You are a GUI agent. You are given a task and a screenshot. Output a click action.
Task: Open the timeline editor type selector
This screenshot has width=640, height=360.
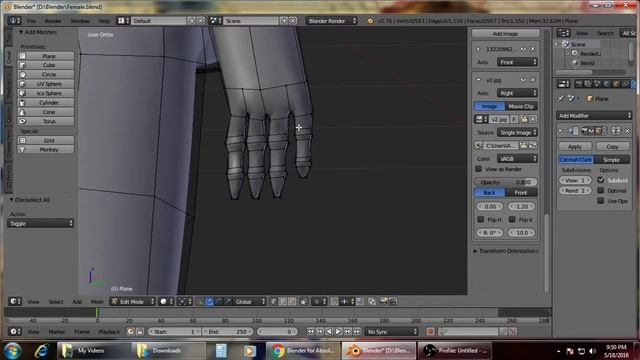click(15, 331)
